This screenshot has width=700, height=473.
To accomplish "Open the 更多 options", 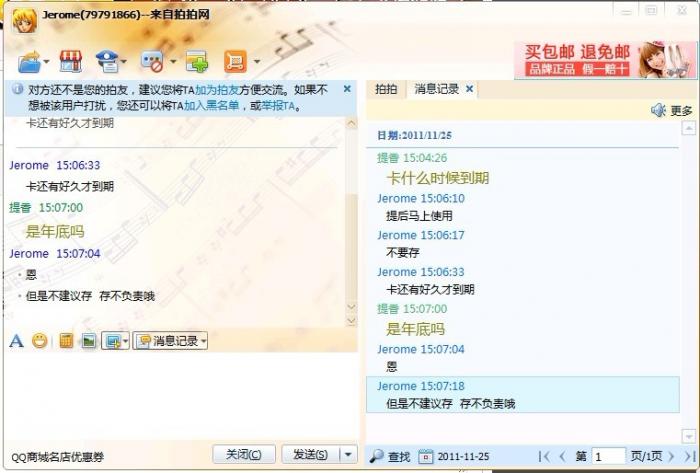I will click(681, 110).
